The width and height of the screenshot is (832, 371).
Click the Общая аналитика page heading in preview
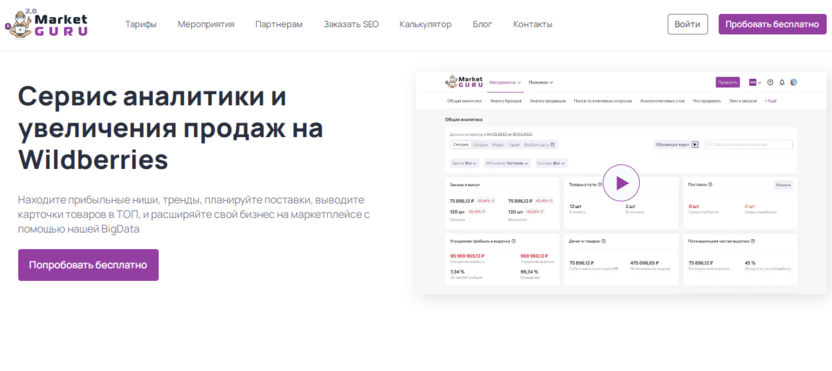(464, 120)
